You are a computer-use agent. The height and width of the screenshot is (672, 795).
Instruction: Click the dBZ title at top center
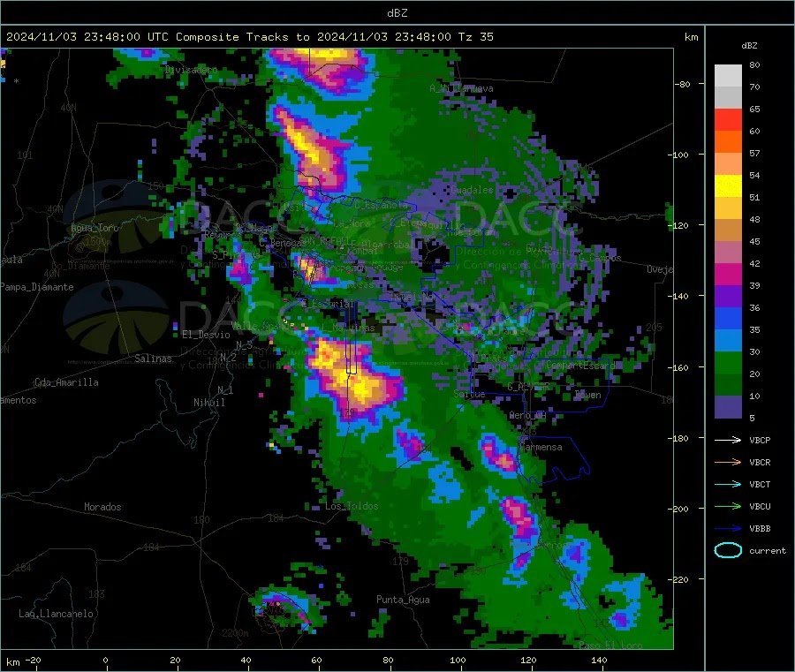coord(397,12)
